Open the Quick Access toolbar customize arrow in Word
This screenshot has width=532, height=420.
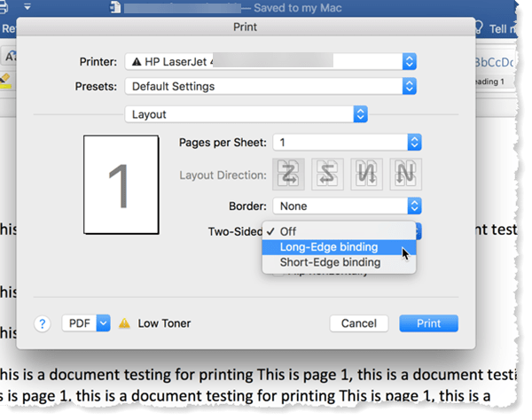coord(27,6)
